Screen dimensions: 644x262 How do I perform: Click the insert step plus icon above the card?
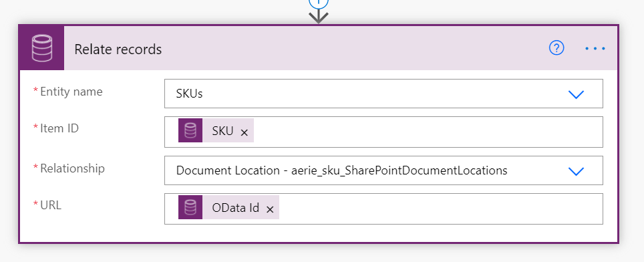(319, 3)
